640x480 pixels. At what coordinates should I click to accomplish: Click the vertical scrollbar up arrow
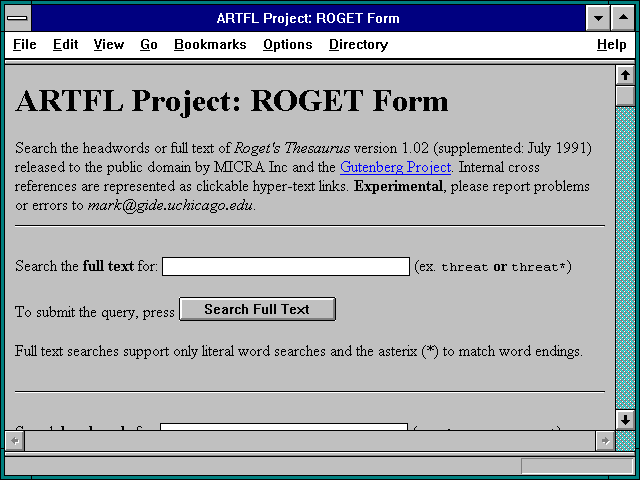pyautogui.click(x=625, y=75)
